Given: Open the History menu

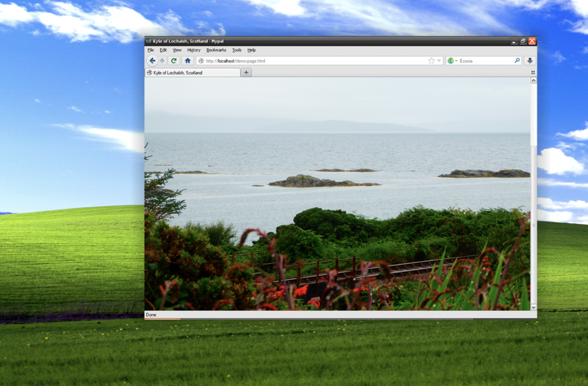Looking at the screenshot, I should point(194,50).
